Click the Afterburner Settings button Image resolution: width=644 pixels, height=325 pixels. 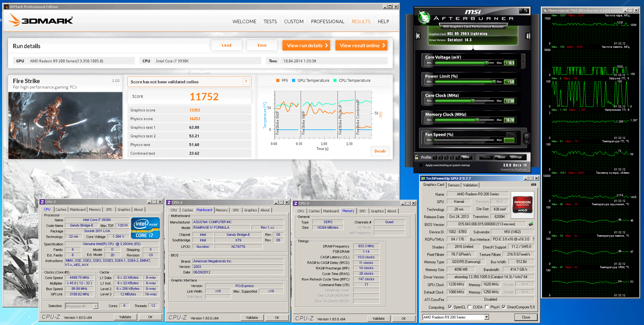(x=516, y=157)
